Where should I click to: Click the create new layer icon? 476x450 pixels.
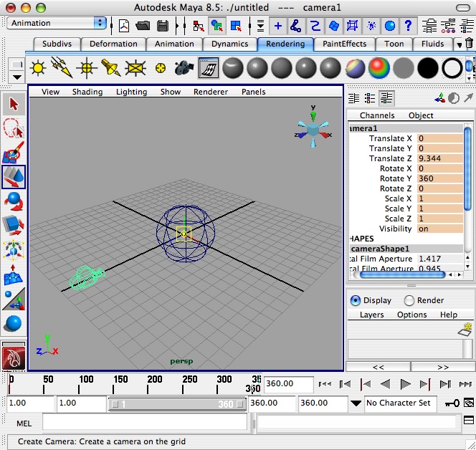pos(465,329)
